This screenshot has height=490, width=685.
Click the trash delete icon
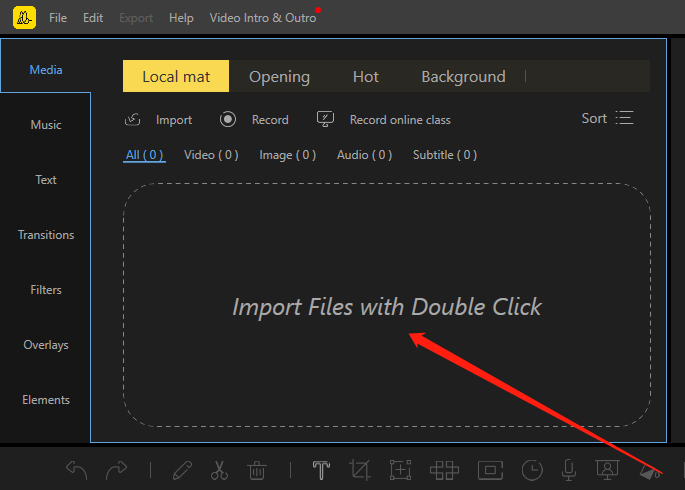(257, 470)
